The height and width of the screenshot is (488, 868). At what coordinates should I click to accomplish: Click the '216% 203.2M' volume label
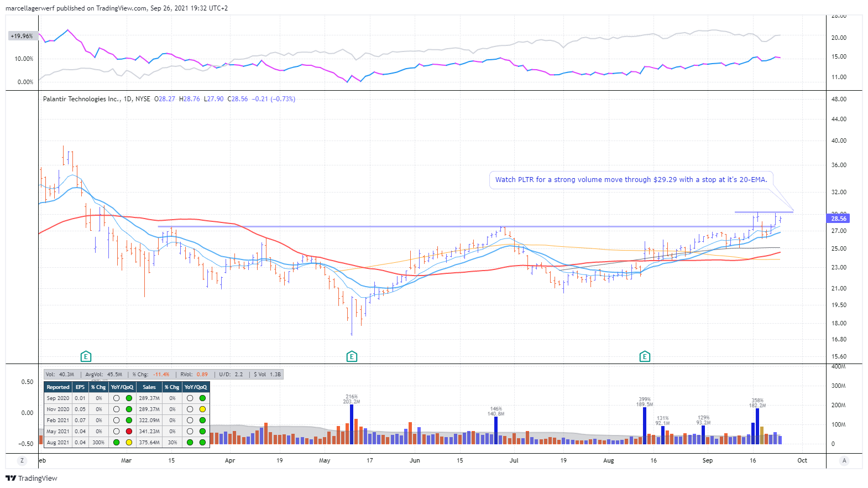pos(352,399)
